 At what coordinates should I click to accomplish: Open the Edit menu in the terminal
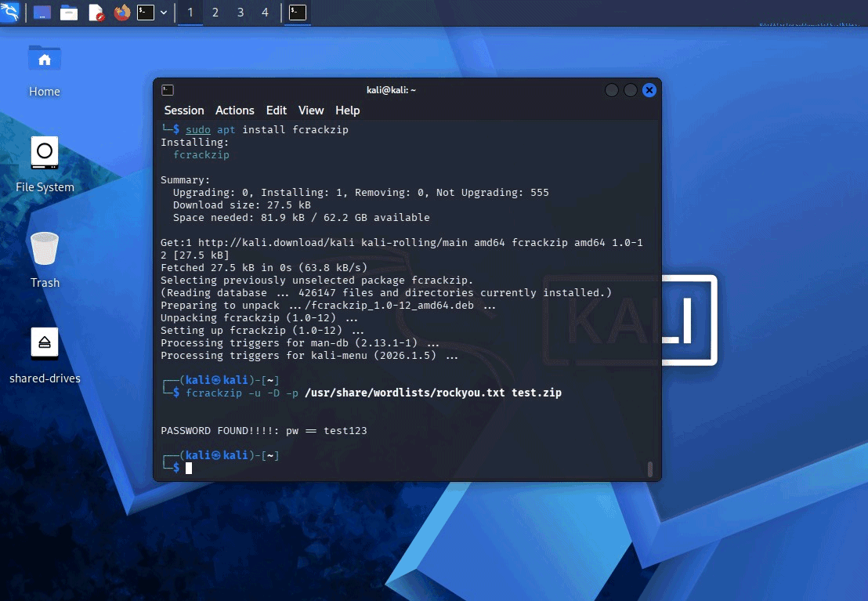click(x=276, y=110)
